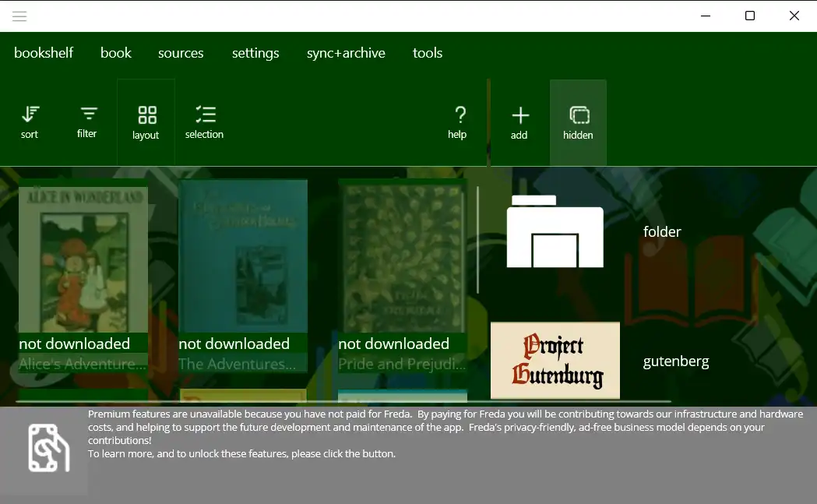817x504 pixels.
Task: Open Alice's Adventures in Wonderland cover
Action: 83,265
